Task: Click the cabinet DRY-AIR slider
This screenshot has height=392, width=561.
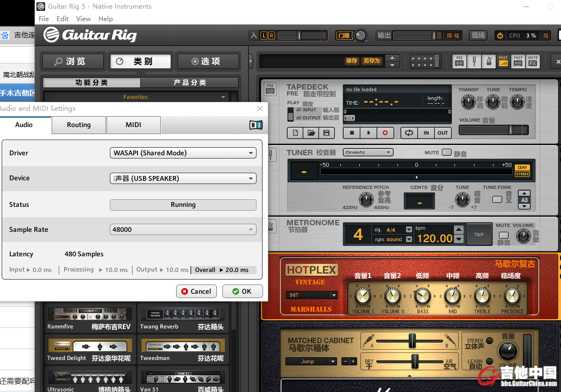Action: (410, 361)
